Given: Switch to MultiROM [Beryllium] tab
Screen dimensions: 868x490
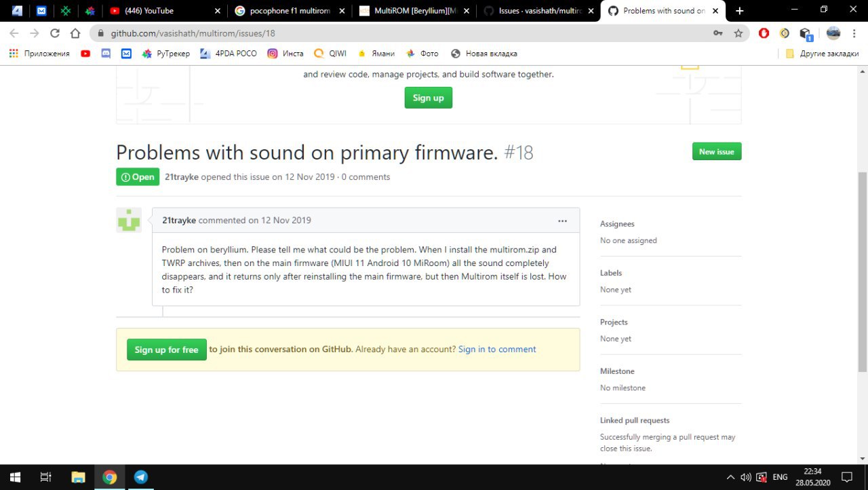Looking at the screenshot, I should tap(414, 11).
